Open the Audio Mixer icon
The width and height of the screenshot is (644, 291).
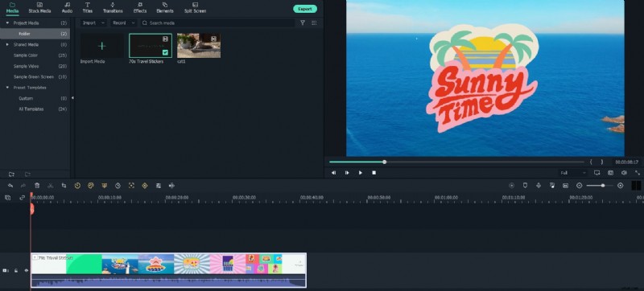coord(552,186)
